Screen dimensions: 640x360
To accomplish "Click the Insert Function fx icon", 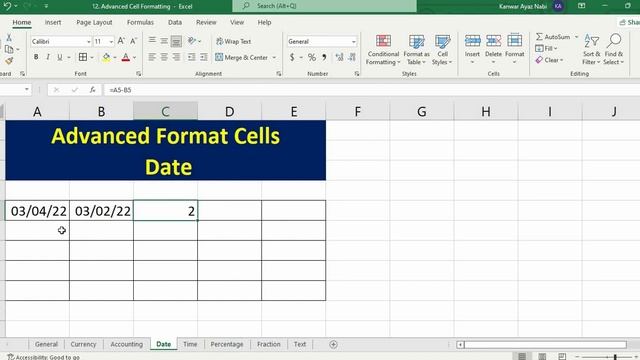I will pyautogui.click(x=93, y=90).
